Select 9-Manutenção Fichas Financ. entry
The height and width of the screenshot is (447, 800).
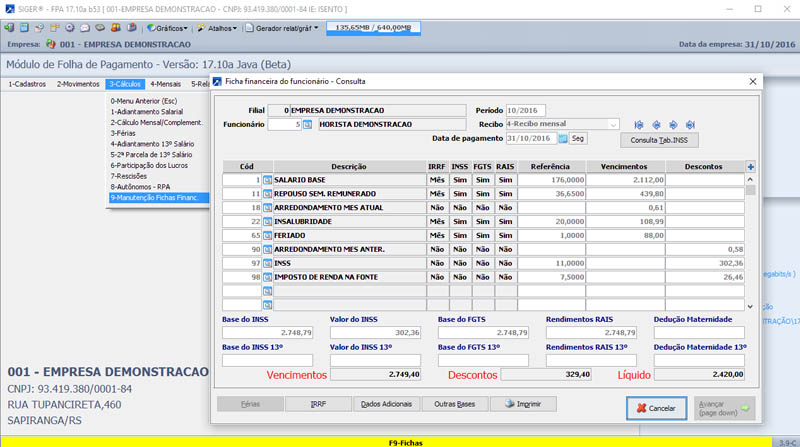pyautogui.click(x=159, y=197)
